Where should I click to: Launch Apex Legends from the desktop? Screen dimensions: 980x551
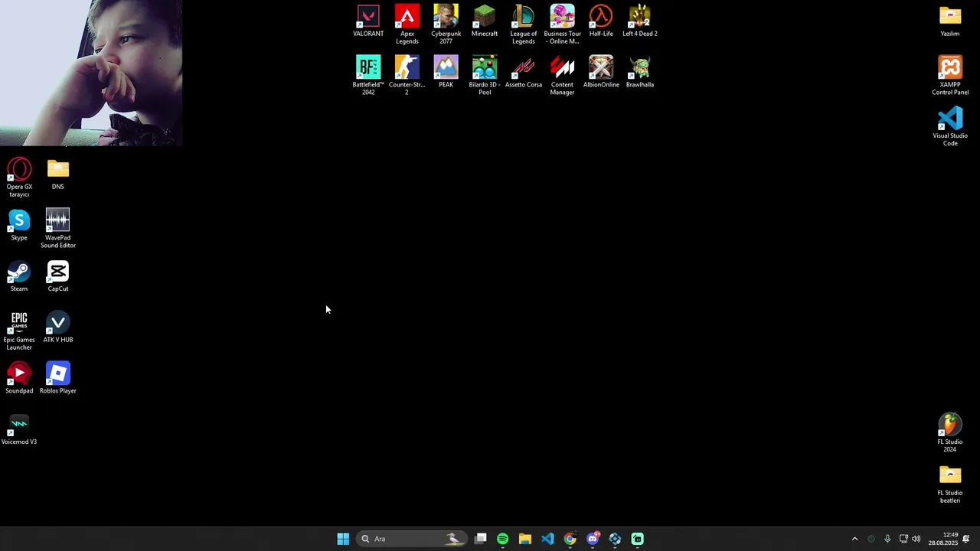click(407, 24)
